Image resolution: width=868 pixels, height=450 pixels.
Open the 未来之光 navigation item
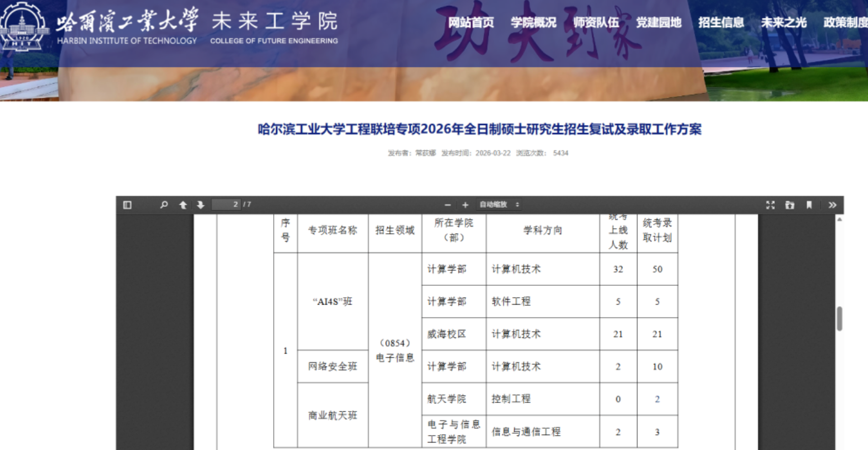click(x=783, y=22)
